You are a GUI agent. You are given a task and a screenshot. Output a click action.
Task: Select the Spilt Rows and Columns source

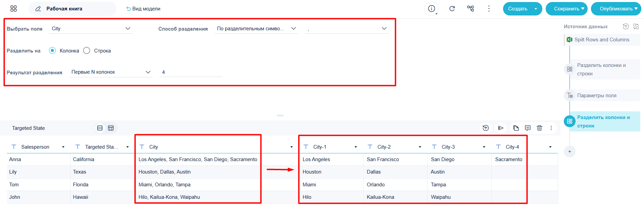602,40
